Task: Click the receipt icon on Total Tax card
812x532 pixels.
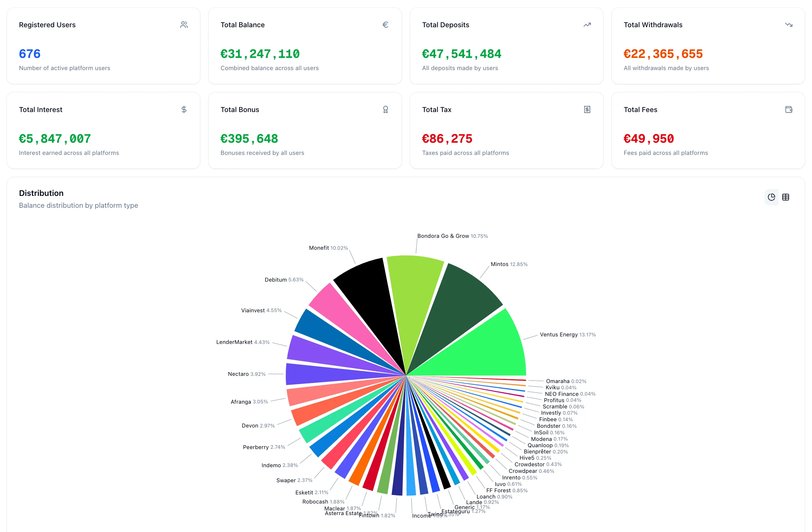Action: click(587, 110)
